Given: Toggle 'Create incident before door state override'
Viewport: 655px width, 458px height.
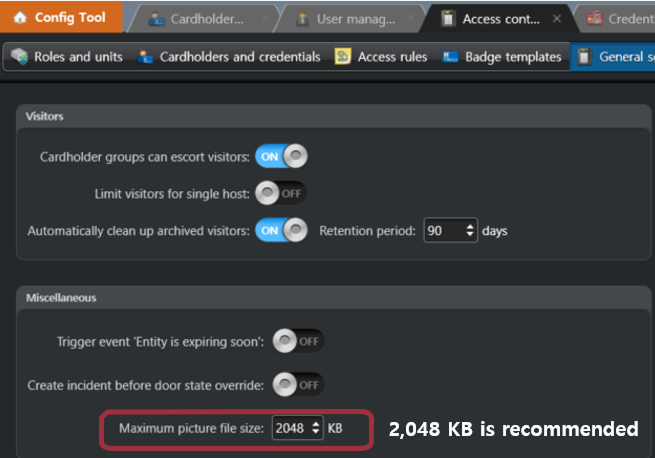Looking at the screenshot, I should [299, 384].
